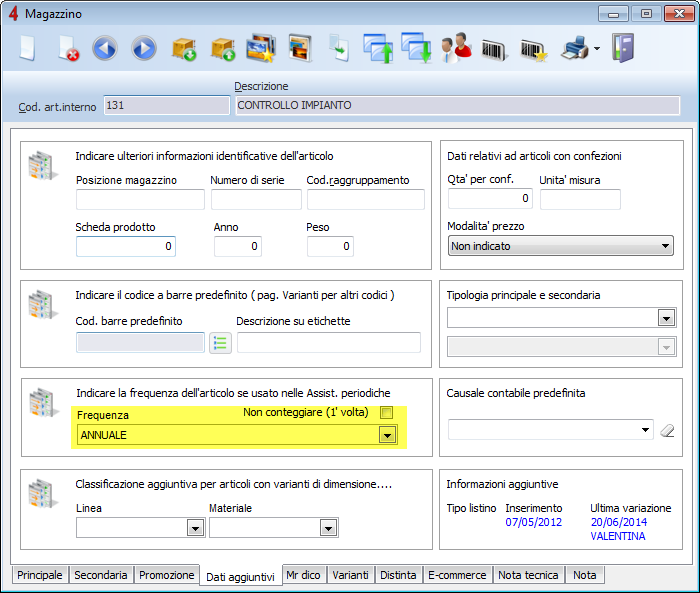Open the Frequenza ANNUALE dropdown
This screenshot has width=700, height=593.
pos(388,435)
